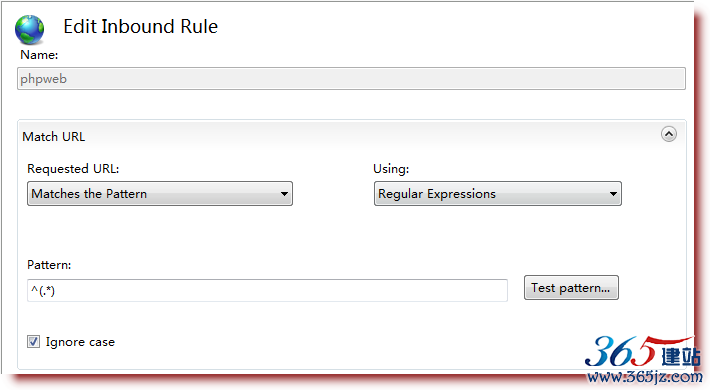The image size is (710, 390).
Task: Open the Using 'Regular Expressions' dropdown
Action: [498, 194]
